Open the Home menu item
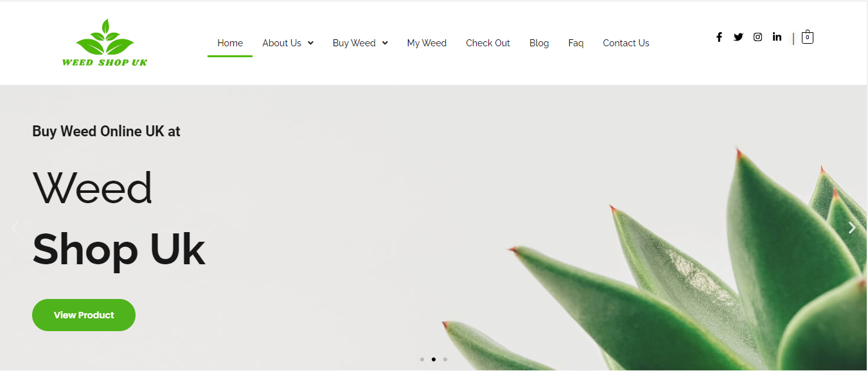The height and width of the screenshot is (371, 868). click(230, 43)
